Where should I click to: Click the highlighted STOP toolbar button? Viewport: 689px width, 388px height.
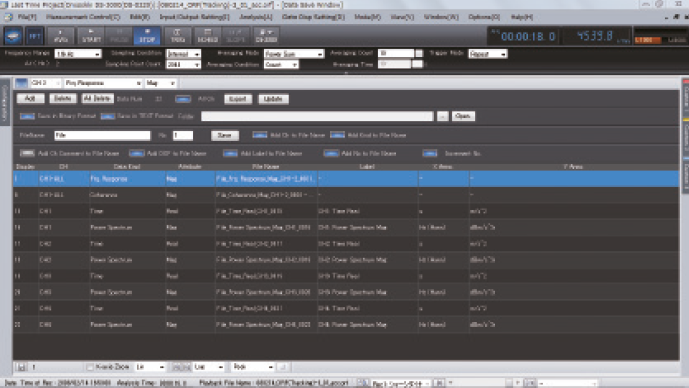tap(147, 36)
